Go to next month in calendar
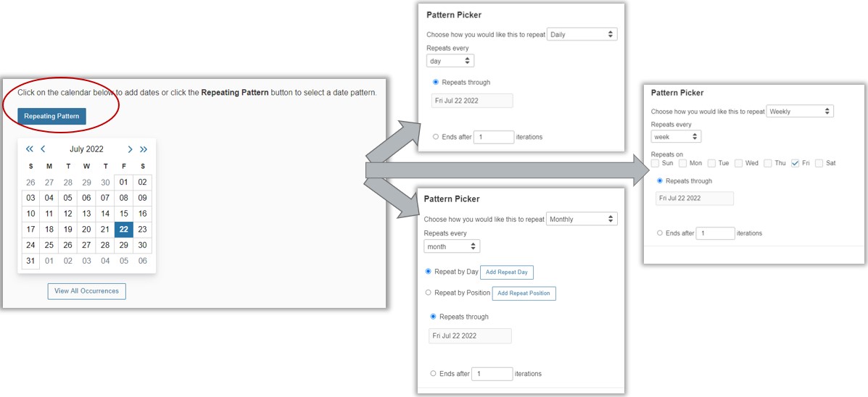The height and width of the screenshot is (397, 868). (x=130, y=149)
